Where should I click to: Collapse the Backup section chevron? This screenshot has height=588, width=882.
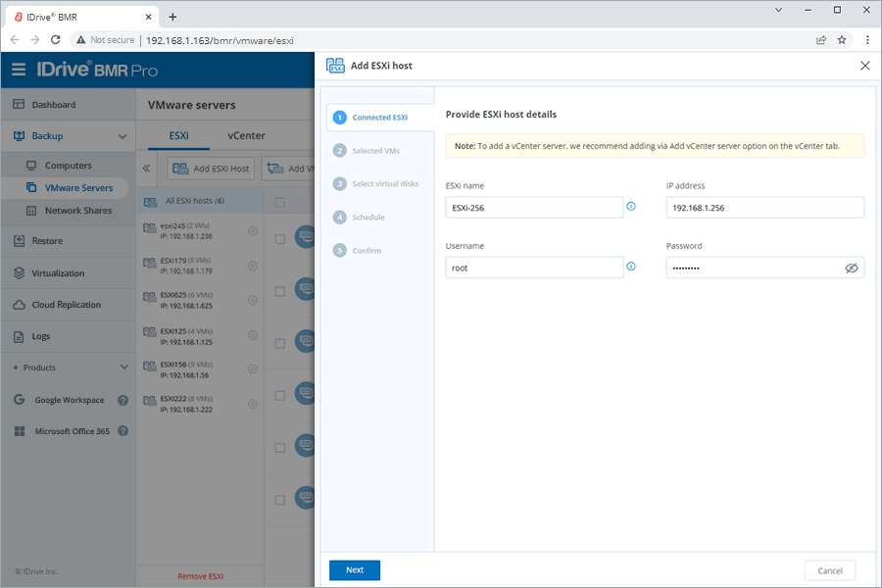124,135
